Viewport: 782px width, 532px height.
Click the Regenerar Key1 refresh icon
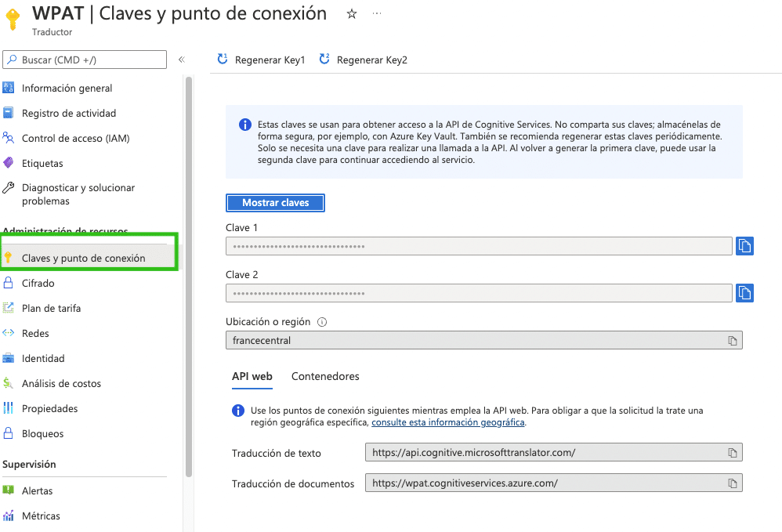point(223,60)
